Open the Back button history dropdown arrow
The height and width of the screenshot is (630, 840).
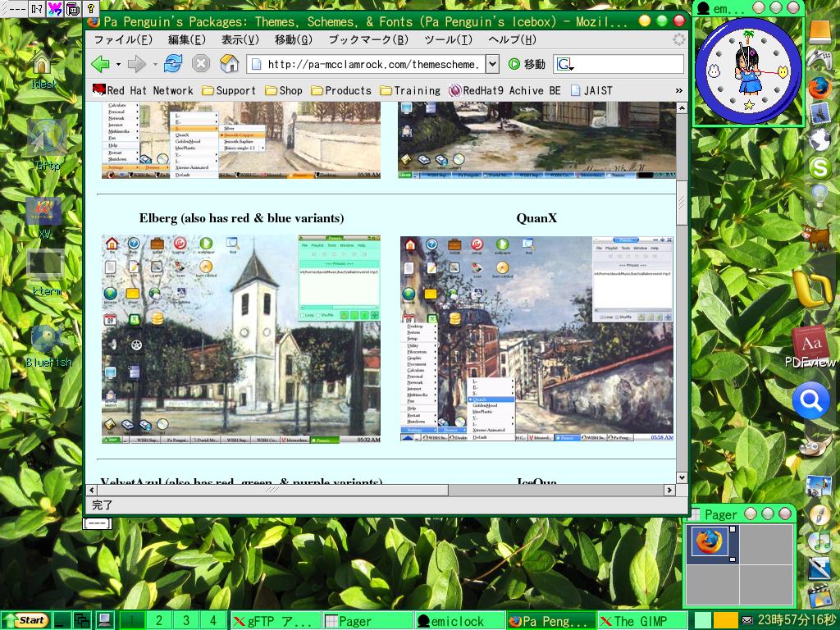pyautogui.click(x=118, y=64)
